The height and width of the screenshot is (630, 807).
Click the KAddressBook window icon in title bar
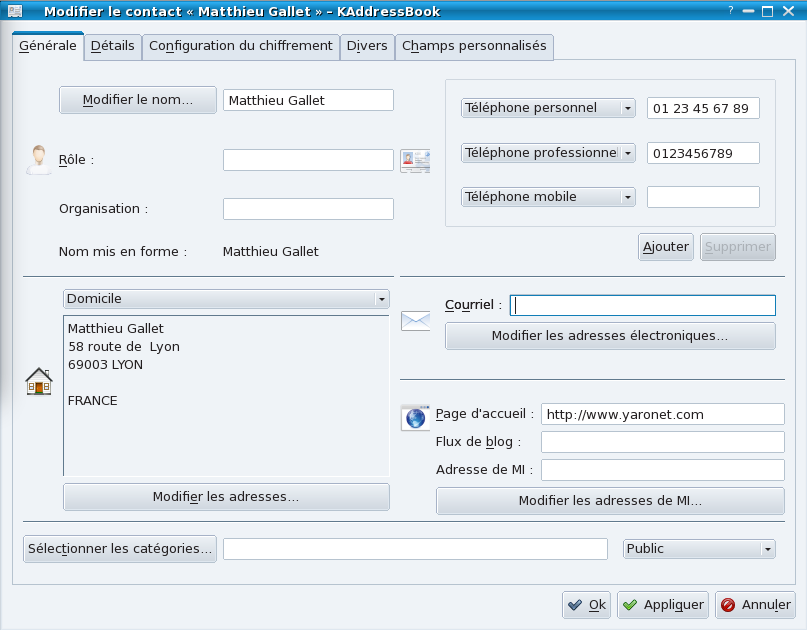15,11
